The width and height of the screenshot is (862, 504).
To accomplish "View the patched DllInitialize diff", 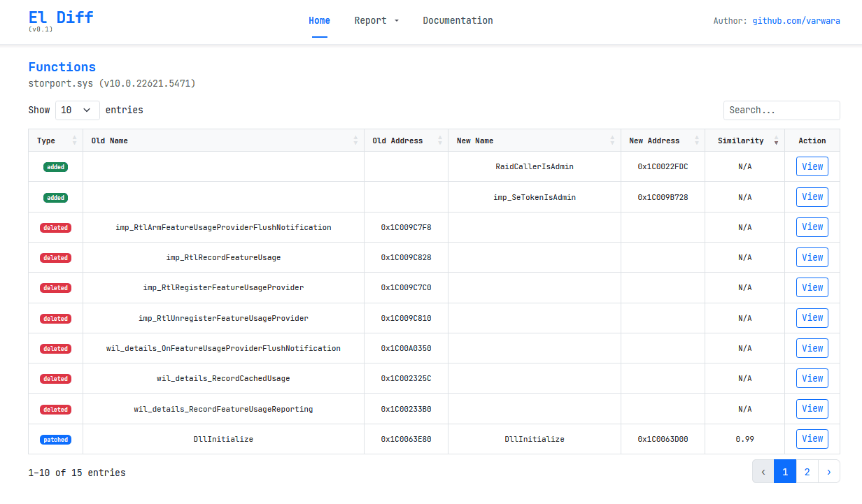I will coord(812,439).
